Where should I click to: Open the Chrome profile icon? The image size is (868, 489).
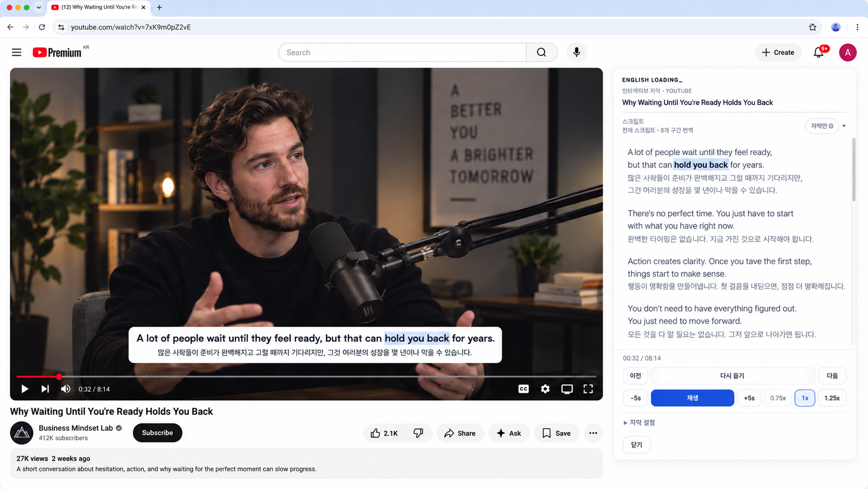[836, 27]
